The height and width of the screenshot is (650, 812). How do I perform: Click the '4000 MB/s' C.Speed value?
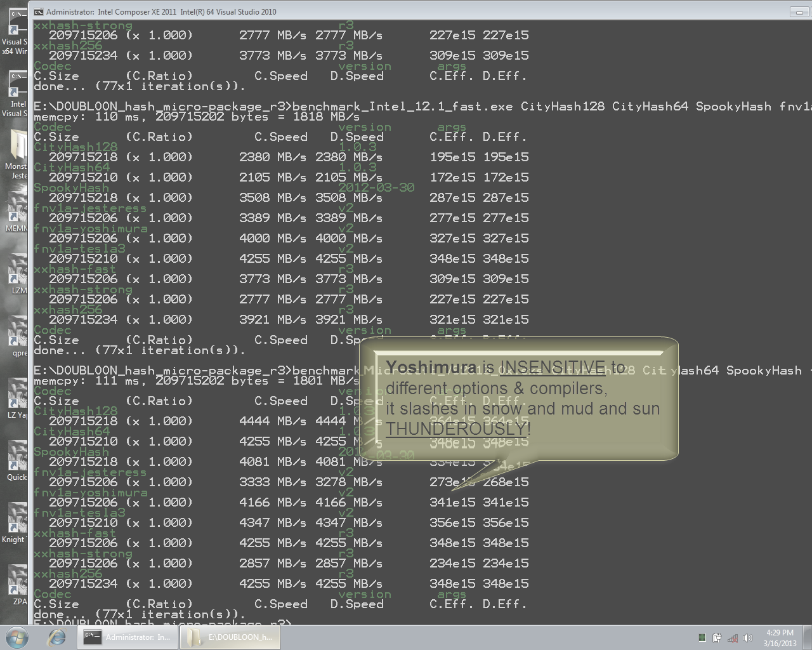pyautogui.click(x=273, y=238)
